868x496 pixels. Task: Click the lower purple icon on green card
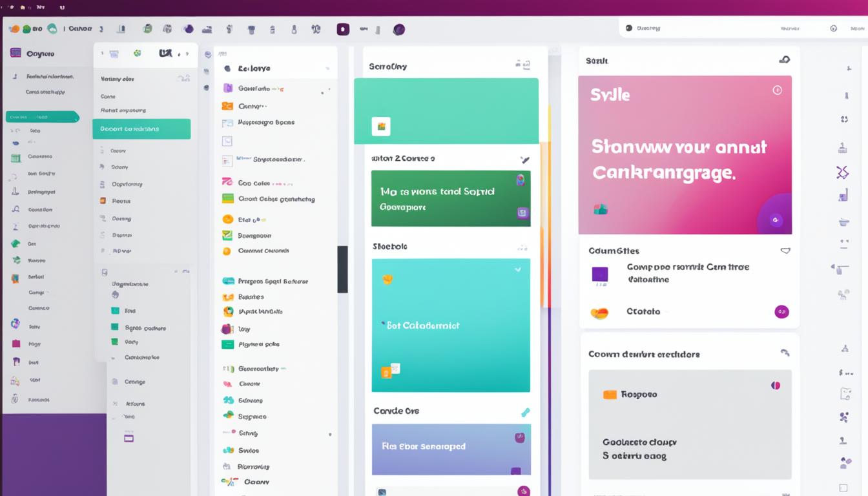[523, 212]
